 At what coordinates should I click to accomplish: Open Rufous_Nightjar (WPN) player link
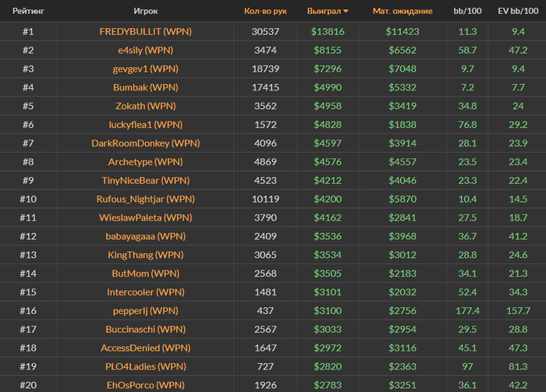tap(146, 200)
